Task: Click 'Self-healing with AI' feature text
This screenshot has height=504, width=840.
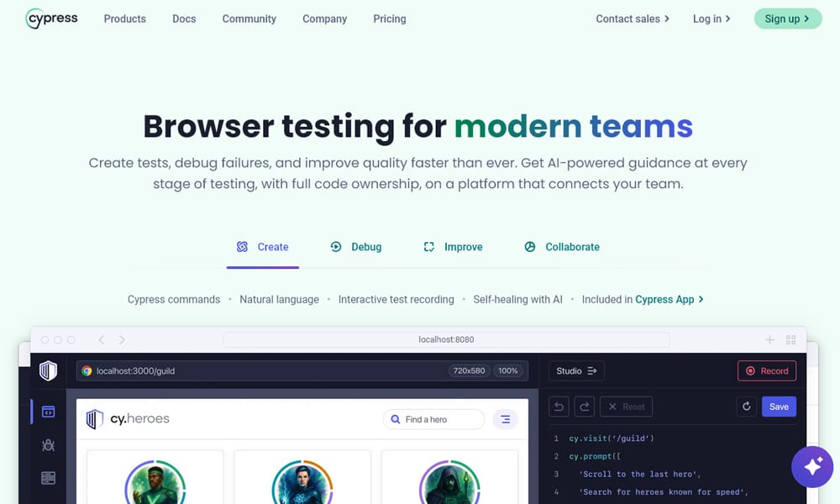Action: tap(517, 299)
